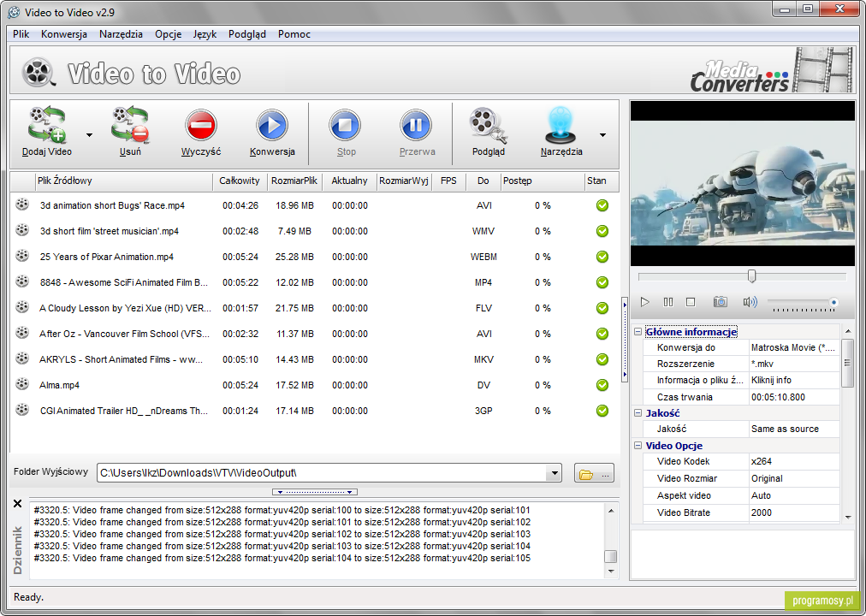
Task: Take a snapshot with the camera icon
Action: point(721,302)
